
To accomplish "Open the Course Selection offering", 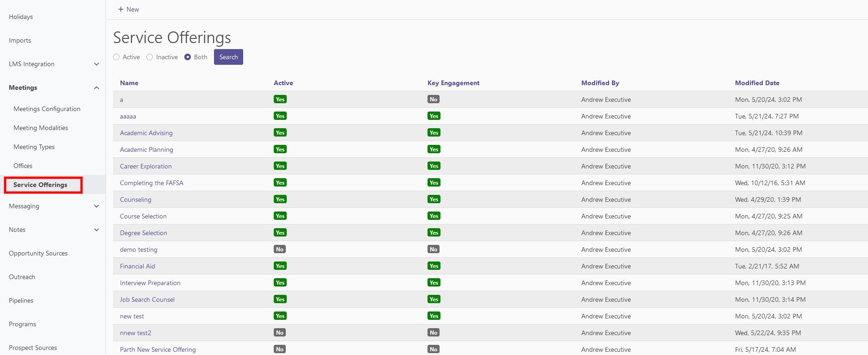I will click(x=143, y=216).
